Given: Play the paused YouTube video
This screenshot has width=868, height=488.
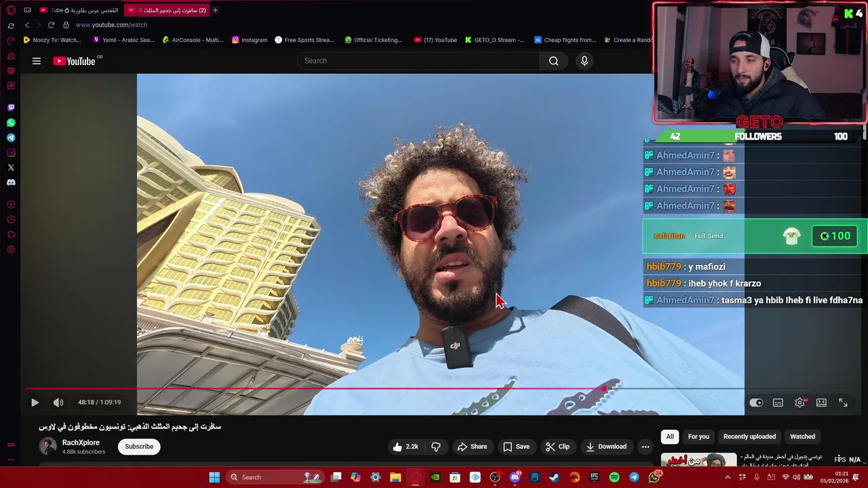Looking at the screenshot, I should [35, 403].
